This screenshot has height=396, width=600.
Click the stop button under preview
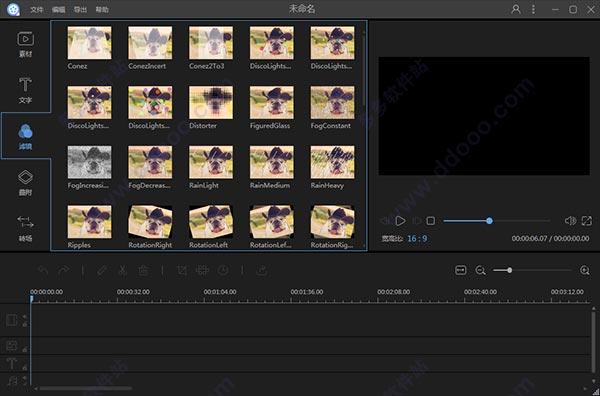pos(430,221)
